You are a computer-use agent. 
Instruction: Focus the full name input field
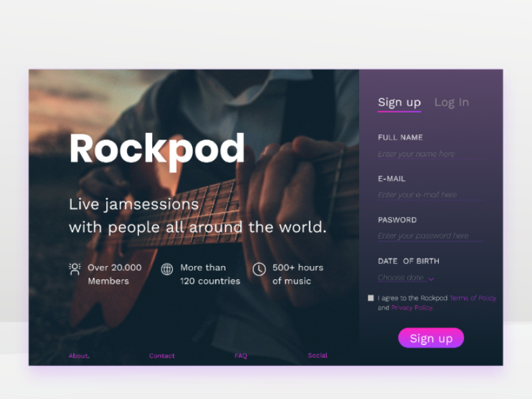(430, 154)
